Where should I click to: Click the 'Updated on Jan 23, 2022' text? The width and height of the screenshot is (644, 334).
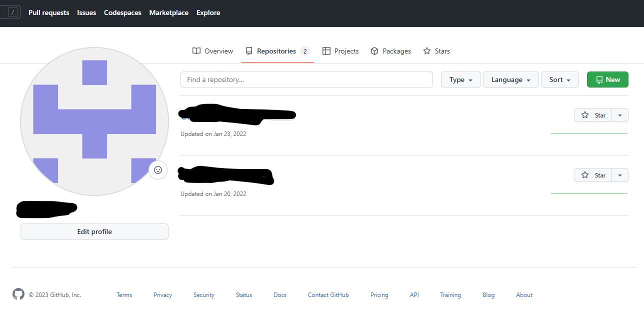pos(213,134)
